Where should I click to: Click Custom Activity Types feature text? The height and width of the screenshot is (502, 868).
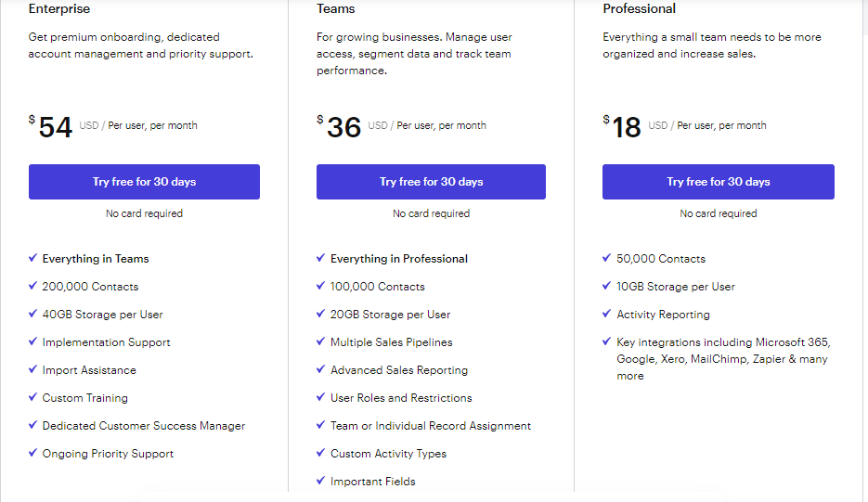coord(388,454)
